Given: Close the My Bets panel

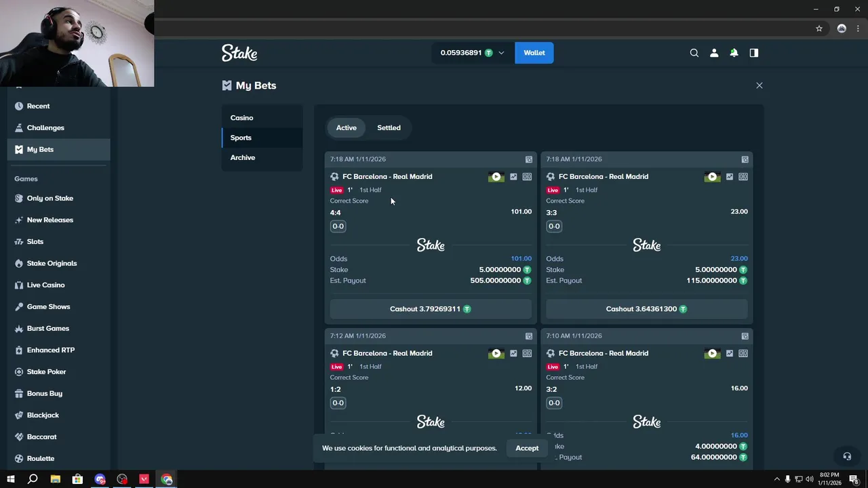Looking at the screenshot, I should [x=759, y=85].
